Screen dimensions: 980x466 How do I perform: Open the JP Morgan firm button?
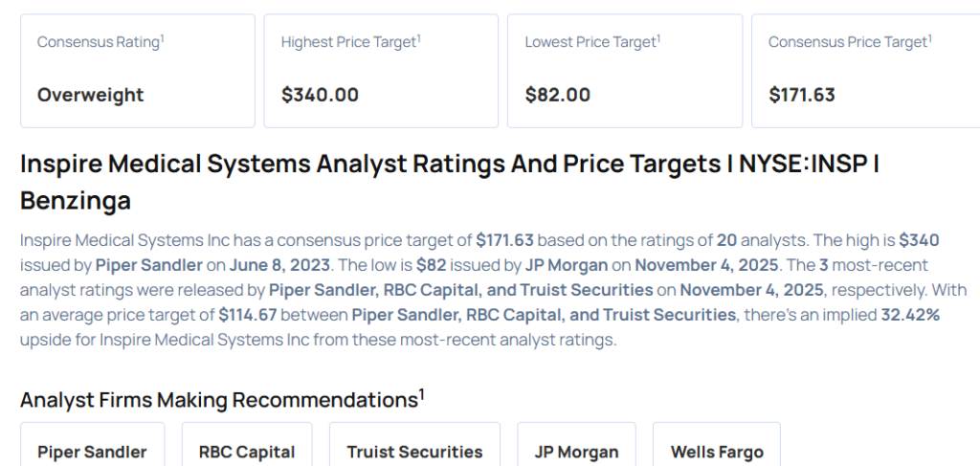576,451
